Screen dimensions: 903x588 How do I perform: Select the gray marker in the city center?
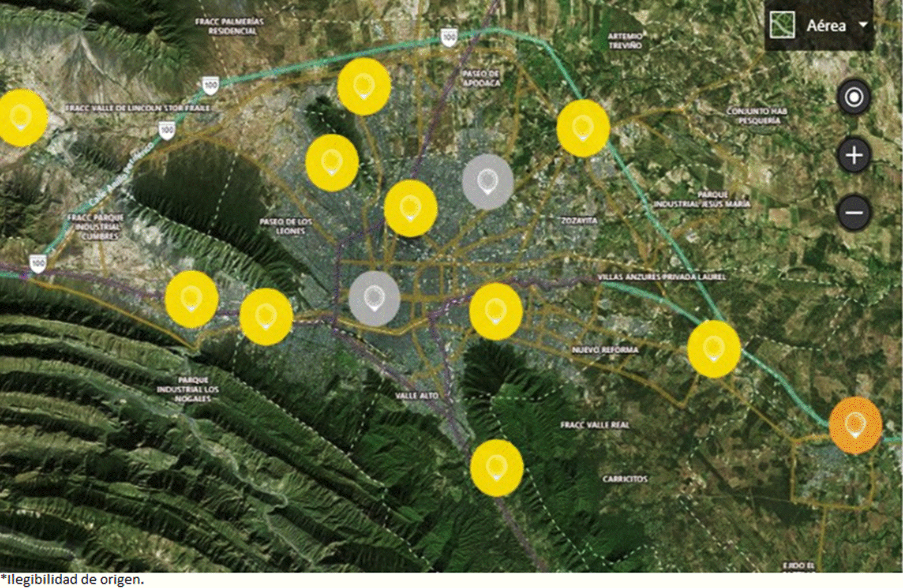374,298
